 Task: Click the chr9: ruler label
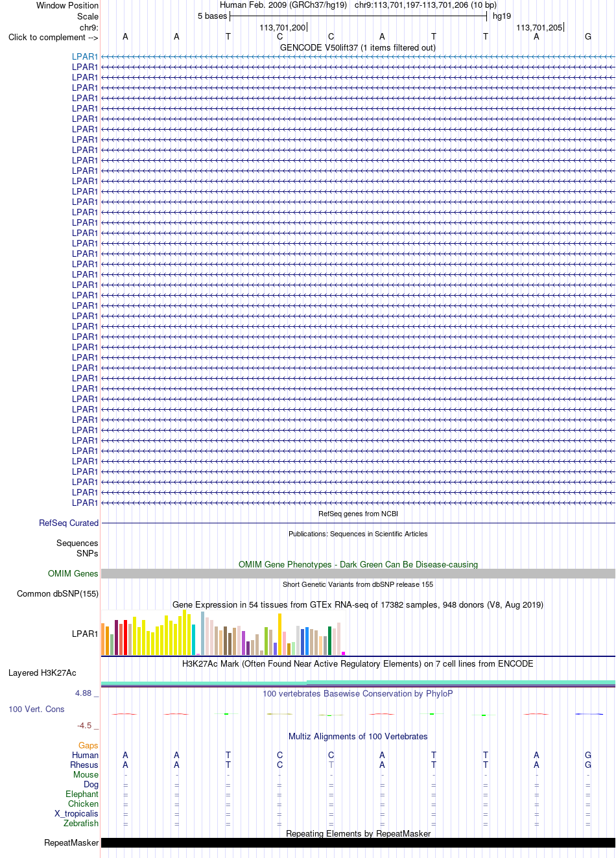pos(89,27)
